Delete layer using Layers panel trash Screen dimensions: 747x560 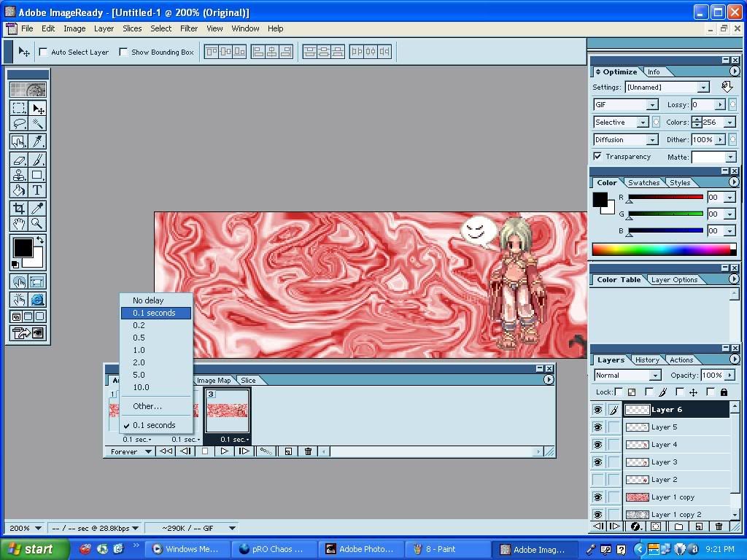point(719,526)
